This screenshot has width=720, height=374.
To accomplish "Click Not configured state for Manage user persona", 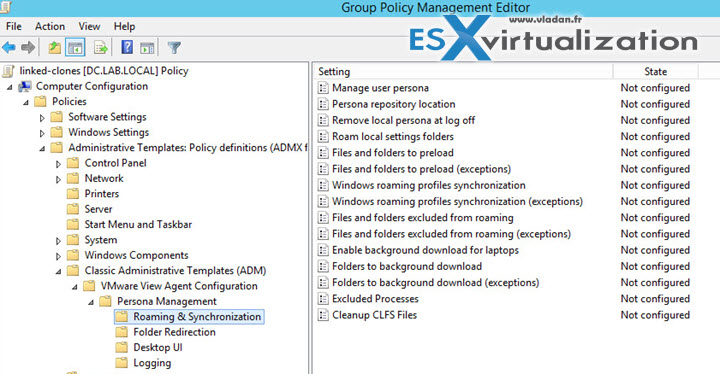I will pyautogui.click(x=655, y=88).
